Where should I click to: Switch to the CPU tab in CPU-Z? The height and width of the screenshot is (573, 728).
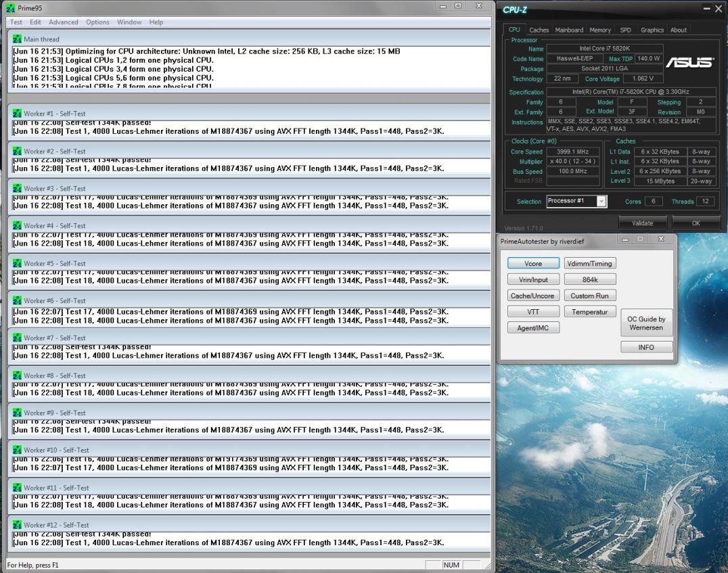pos(514,29)
